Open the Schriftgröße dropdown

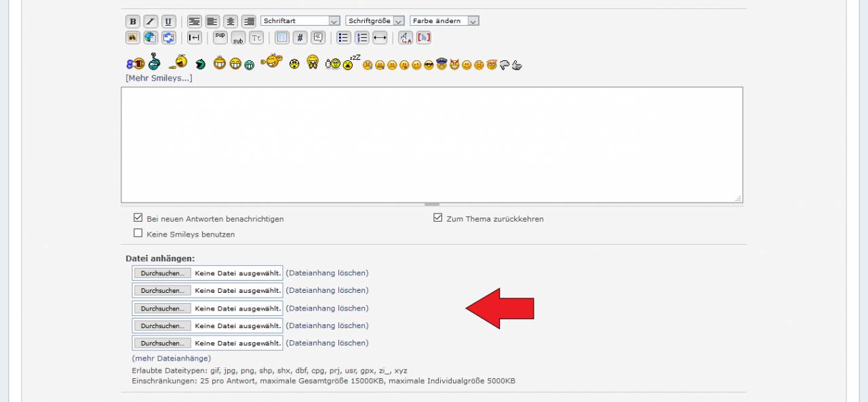(x=374, y=21)
